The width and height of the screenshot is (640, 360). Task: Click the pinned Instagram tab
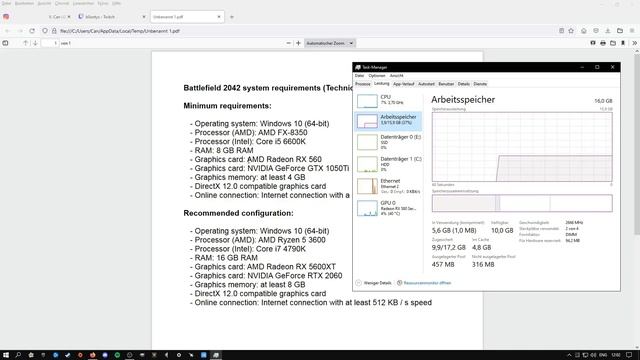[6, 17]
